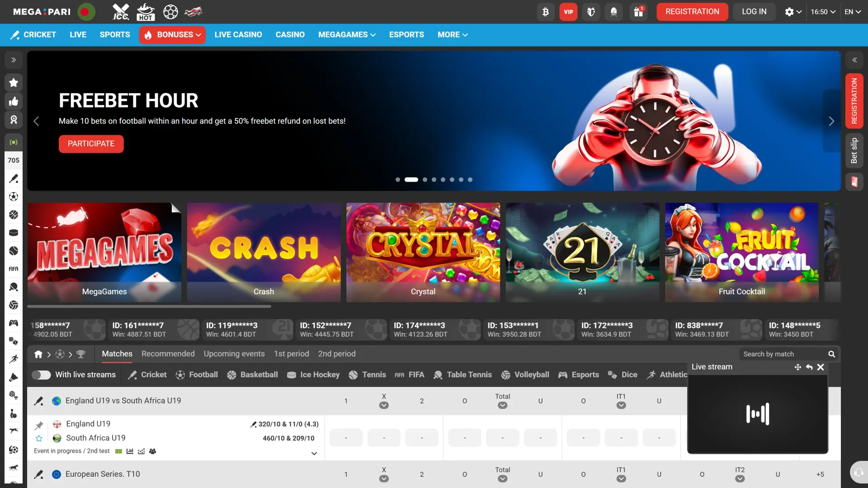This screenshot has height=488, width=868.
Task: Click the search magnifier icon
Action: [x=831, y=354]
